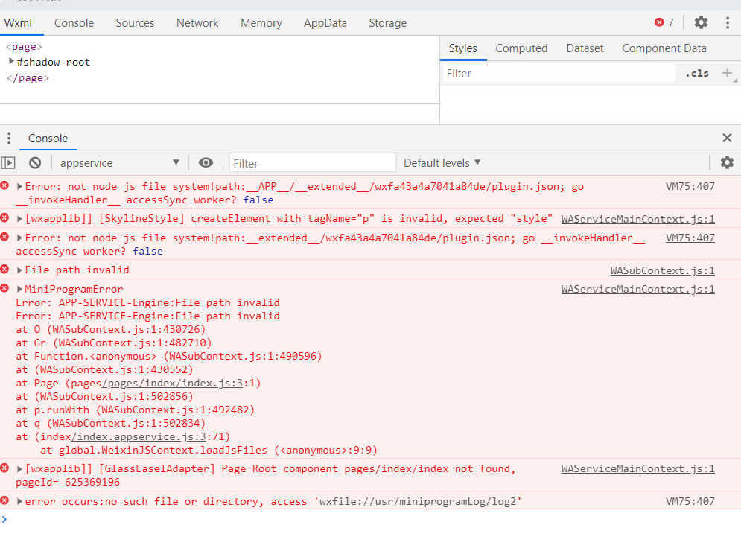Select the drawer Console tab

pyautogui.click(x=48, y=138)
